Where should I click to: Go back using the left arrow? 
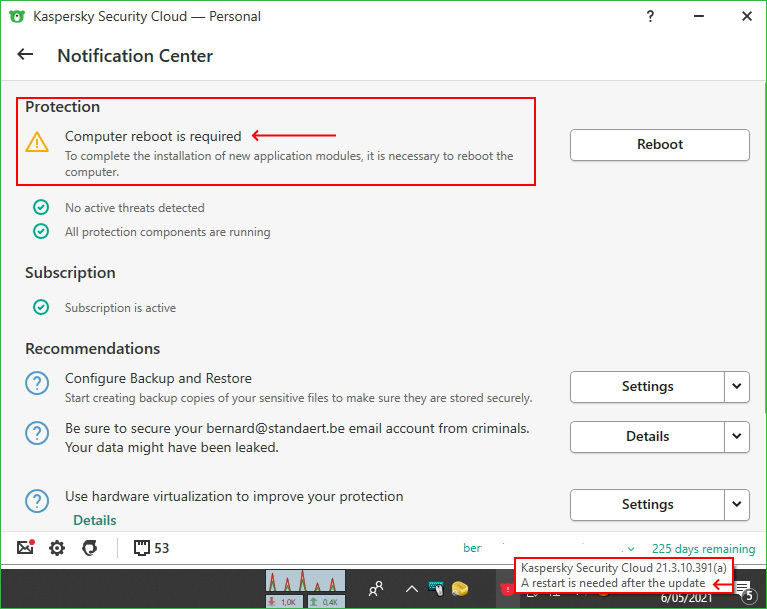coord(25,54)
